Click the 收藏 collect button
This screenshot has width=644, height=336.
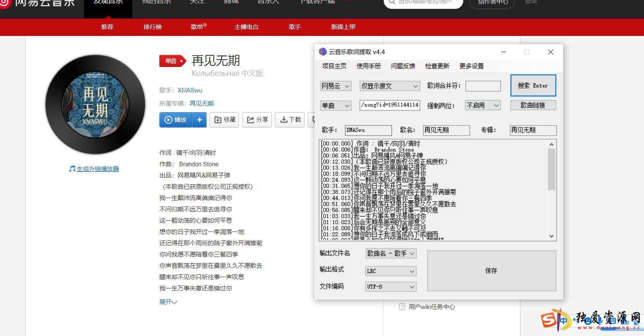coord(224,120)
